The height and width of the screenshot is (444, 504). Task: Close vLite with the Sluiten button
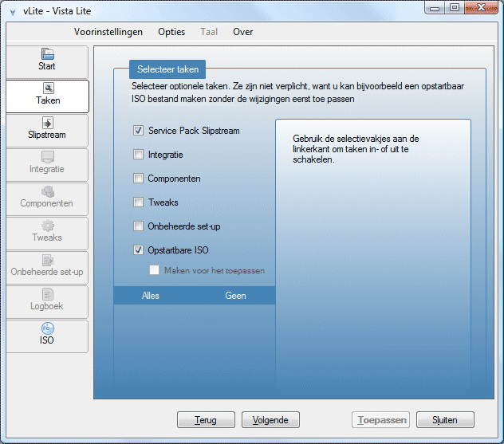click(x=445, y=419)
